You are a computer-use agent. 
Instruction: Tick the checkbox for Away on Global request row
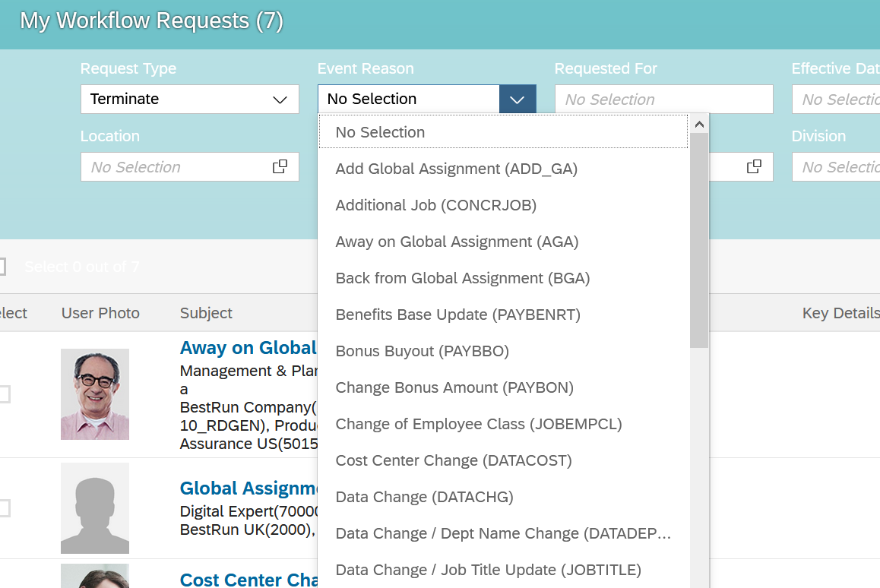(x=5, y=394)
